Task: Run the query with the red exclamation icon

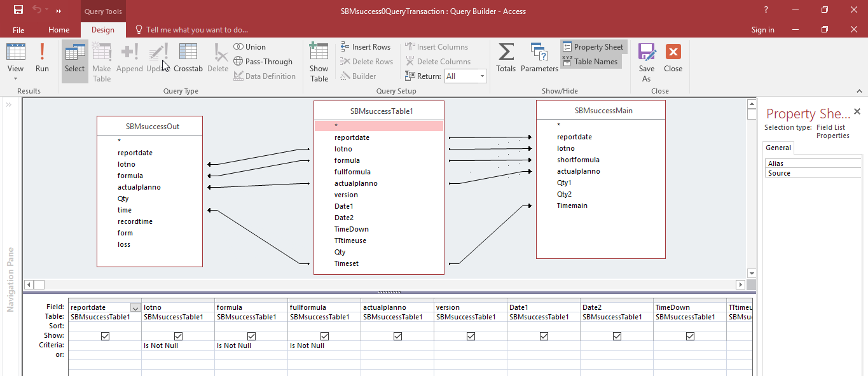Action: click(x=42, y=58)
